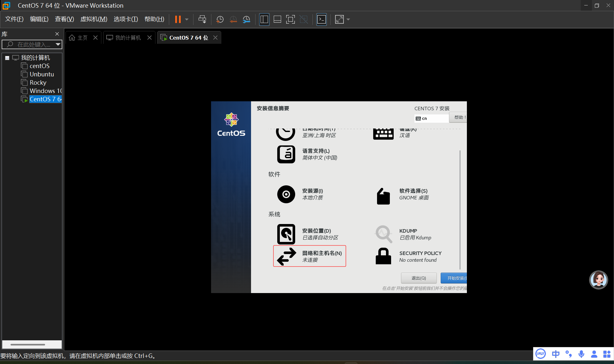The image size is (614, 364).
Task: Close the CentOS 7 64 位 tab
Action: point(216,38)
